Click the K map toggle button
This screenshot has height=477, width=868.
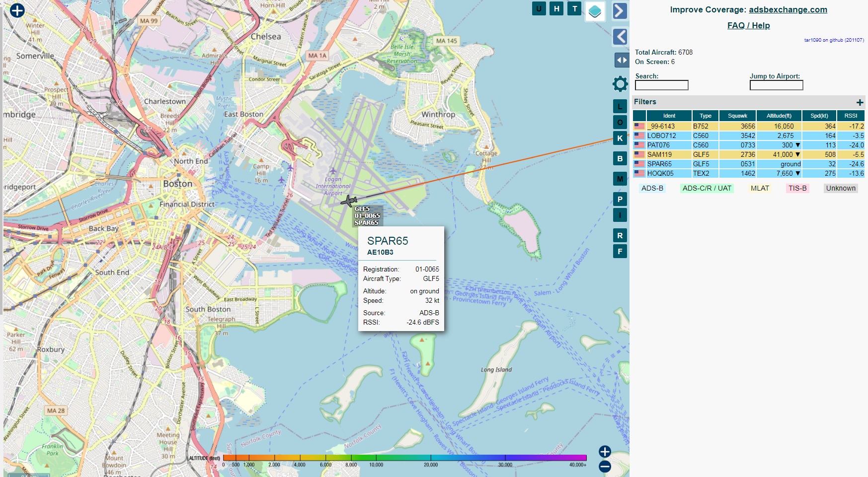coord(620,138)
